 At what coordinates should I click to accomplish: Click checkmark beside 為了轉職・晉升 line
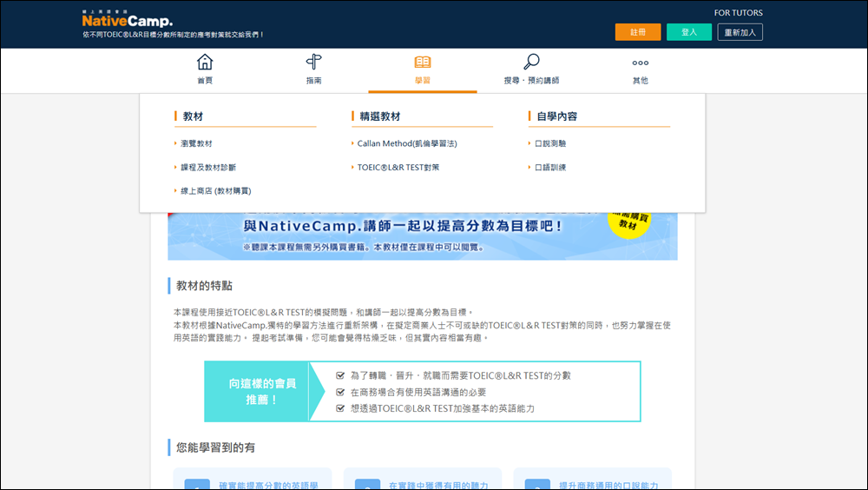coord(340,376)
